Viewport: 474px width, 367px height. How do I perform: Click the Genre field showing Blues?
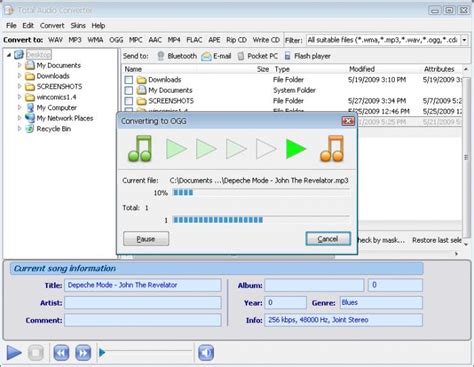[x=381, y=303]
